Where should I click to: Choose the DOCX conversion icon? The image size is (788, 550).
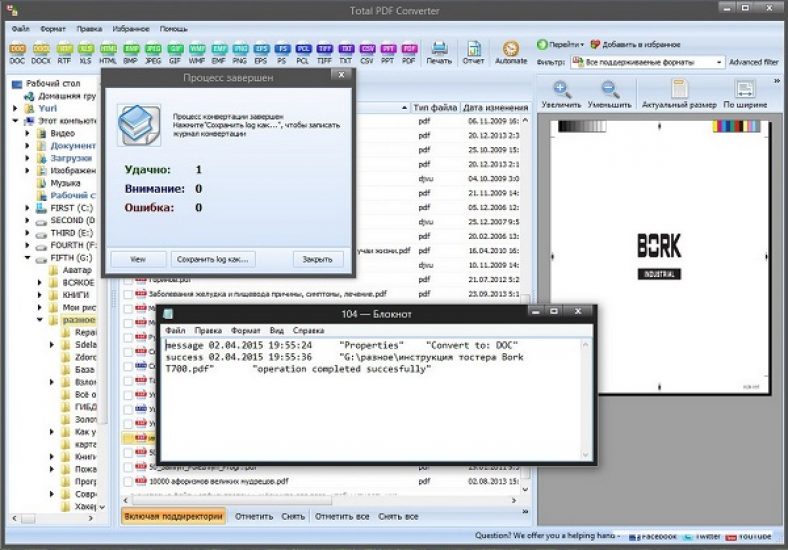[41, 53]
